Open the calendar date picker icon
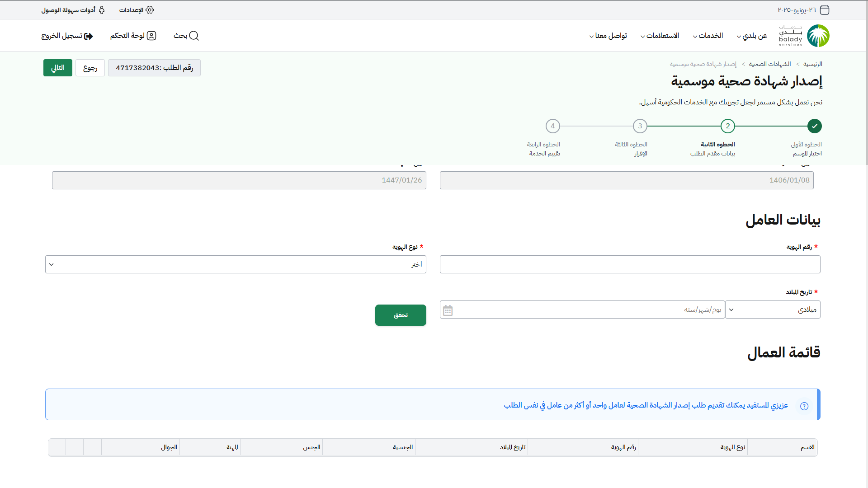 tap(448, 310)
